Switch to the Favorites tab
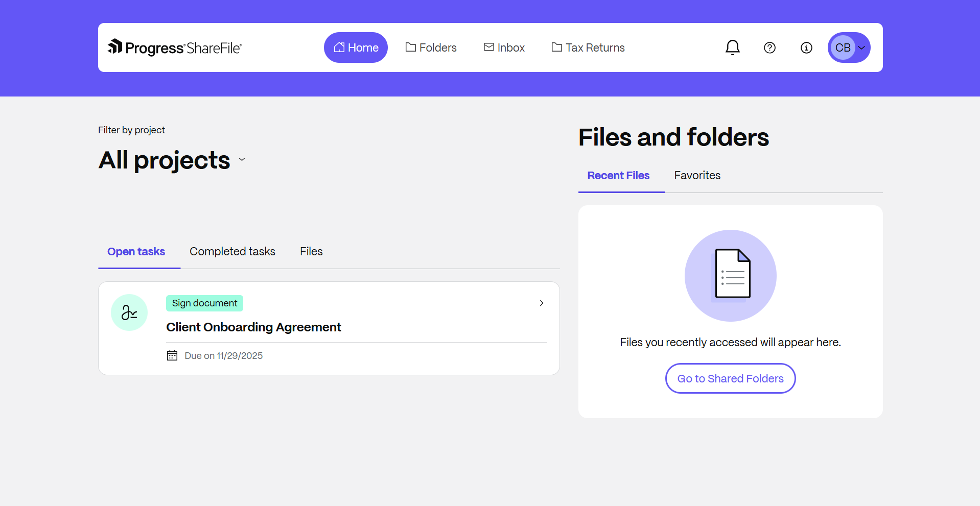The height and width of the screenshot is (506, 980). coord(697,175)
